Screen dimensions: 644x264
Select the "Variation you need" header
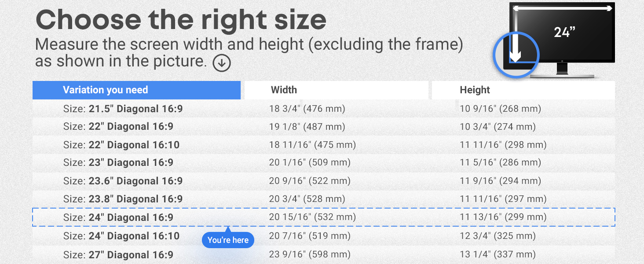[136, 90]
